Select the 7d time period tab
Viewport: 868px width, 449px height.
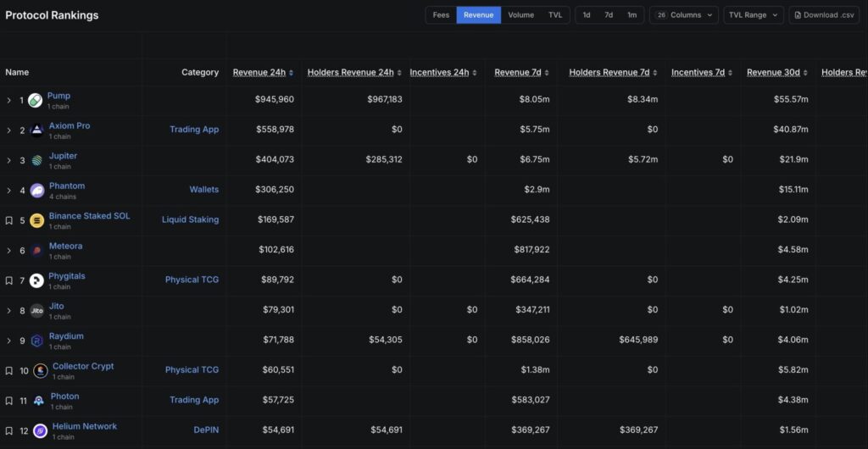tap(609, 15)
